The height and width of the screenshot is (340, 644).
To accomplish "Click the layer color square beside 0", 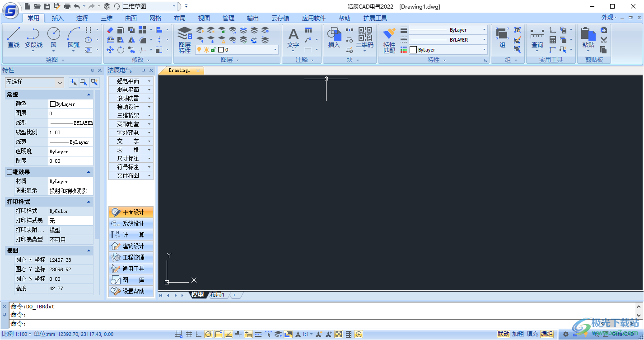I will 221,50.
